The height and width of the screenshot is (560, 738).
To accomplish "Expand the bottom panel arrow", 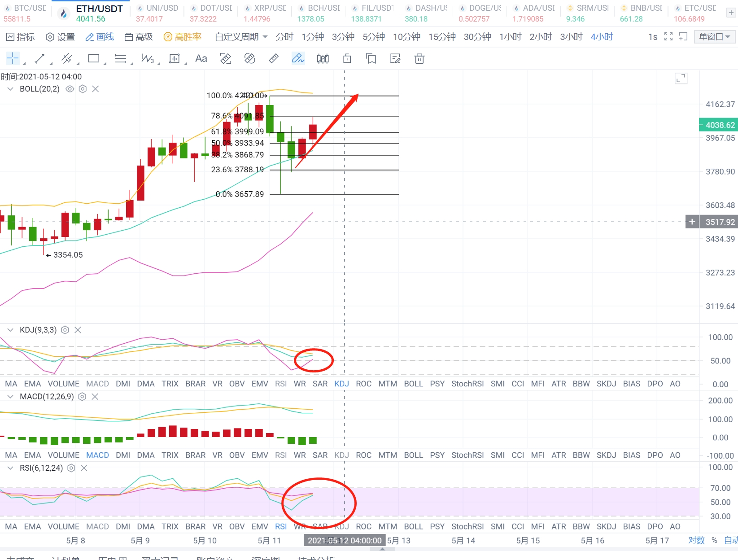I will [x=382, y=549].
